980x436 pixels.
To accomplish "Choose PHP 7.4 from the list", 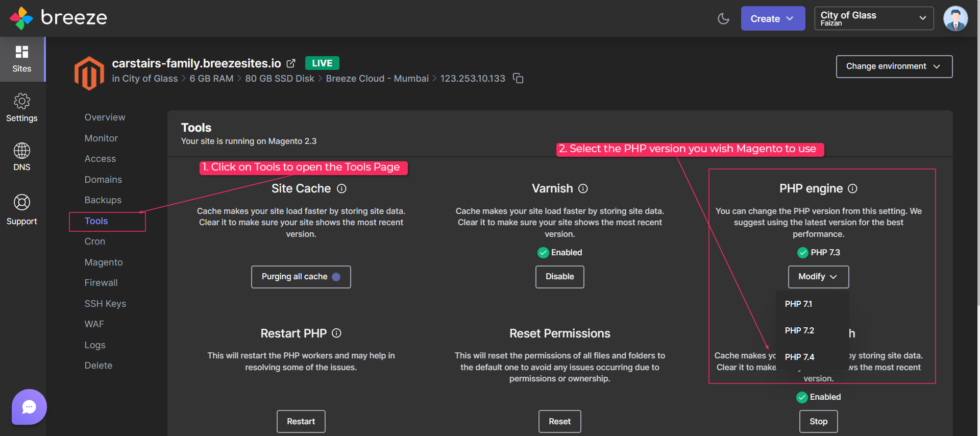I will pyautogui.click(x=799, y=357).
